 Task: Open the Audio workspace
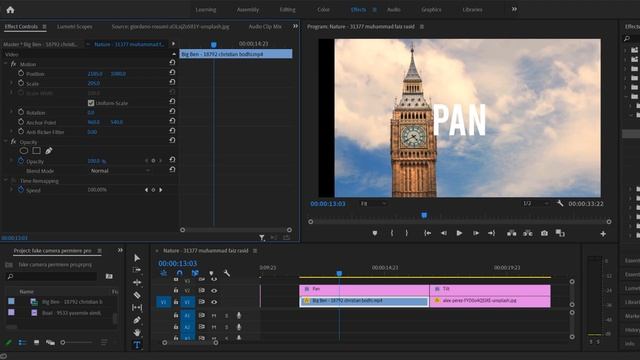point(393,9)
